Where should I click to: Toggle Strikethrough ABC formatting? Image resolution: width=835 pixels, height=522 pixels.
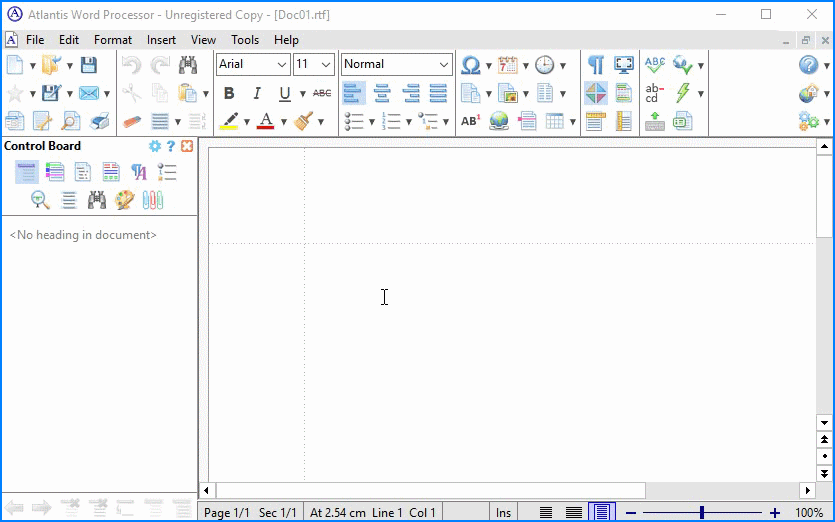click(x=322, y=93)
